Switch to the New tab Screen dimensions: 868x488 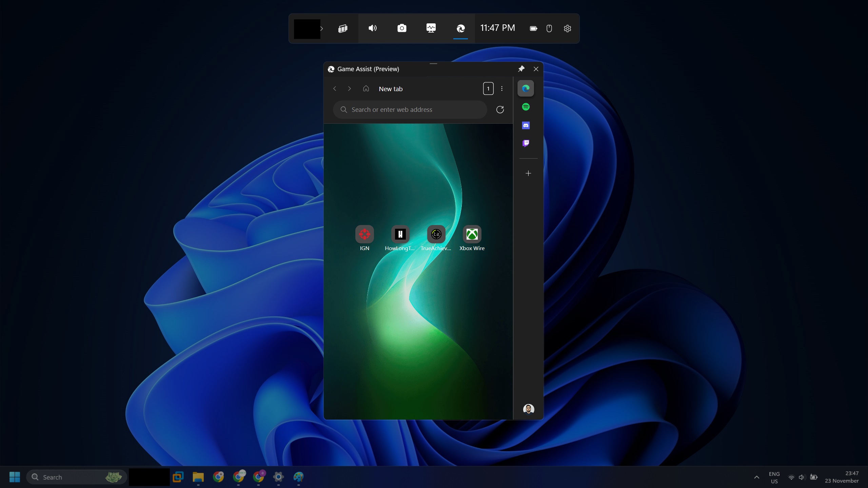click(x=390, y=89)
